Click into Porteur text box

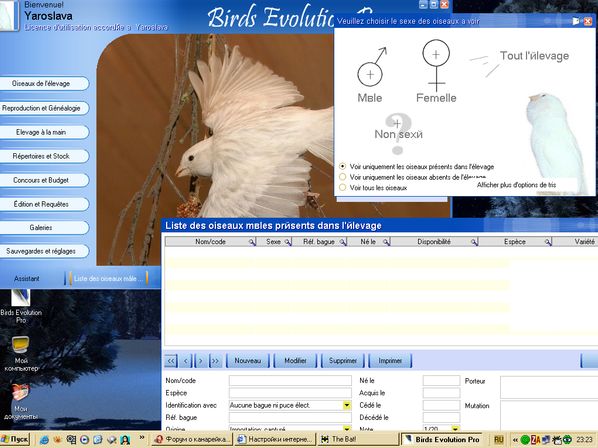coord(549,387)
